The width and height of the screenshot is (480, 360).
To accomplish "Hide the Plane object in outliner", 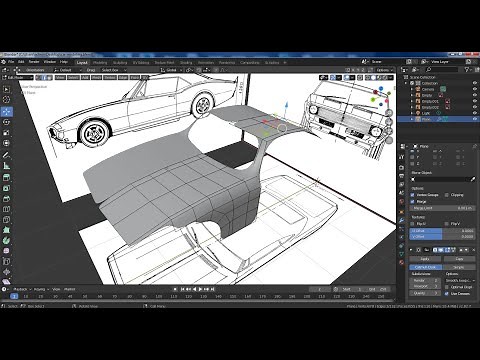I will [x=475, y=119].
